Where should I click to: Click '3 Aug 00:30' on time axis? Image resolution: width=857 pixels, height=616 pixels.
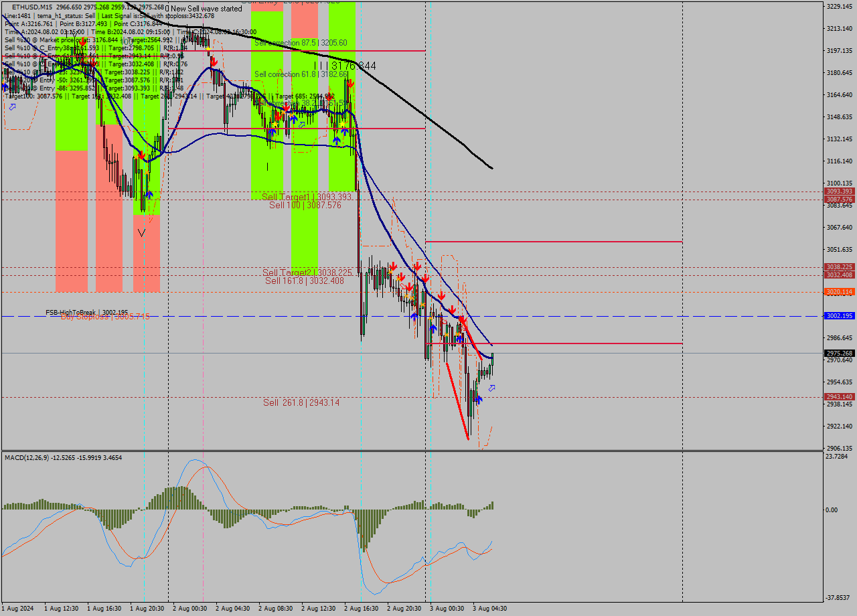447,609
